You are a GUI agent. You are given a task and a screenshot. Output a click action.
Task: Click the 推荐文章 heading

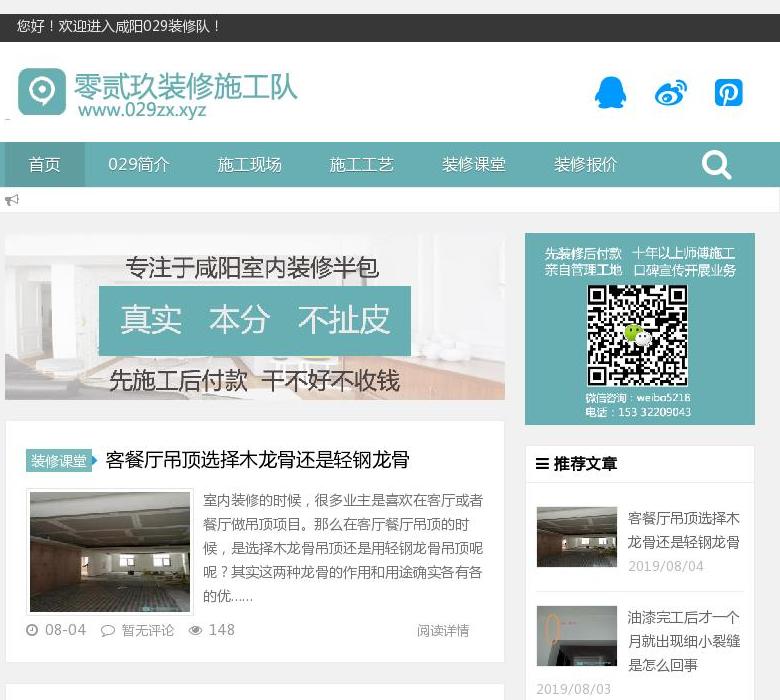(x=585, y=464)
